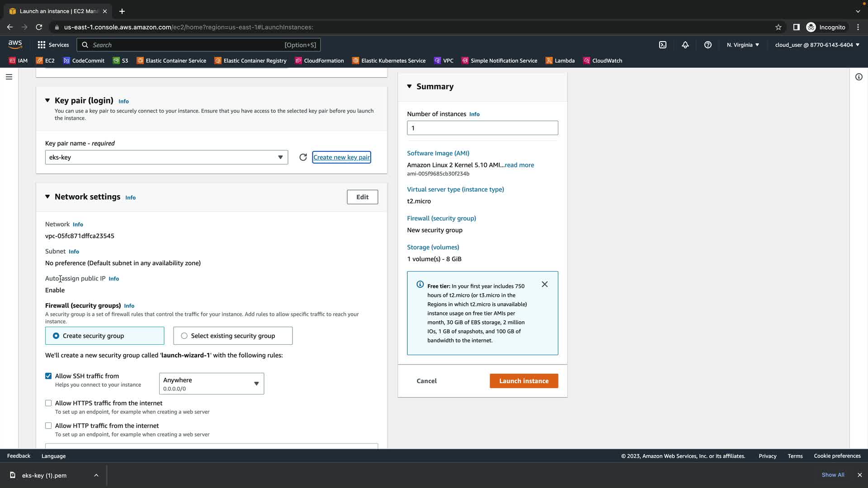Screen dimensions: 868x488
Task: Click the AWS logo home icon
Action: click(15, 44)
